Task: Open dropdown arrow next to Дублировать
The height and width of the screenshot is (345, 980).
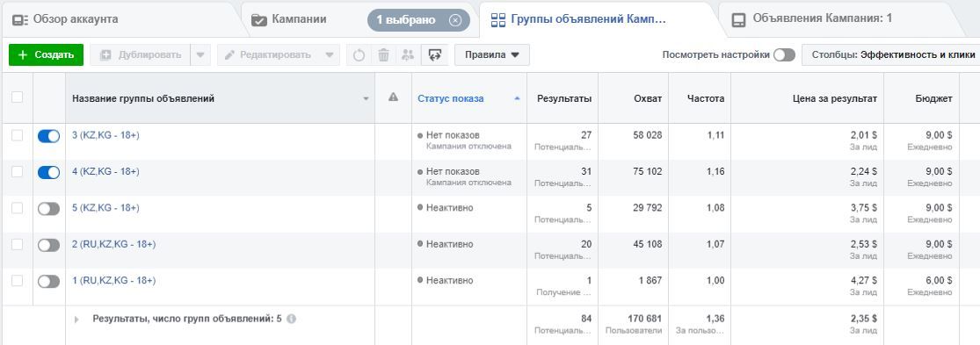Action: (200, 55)
